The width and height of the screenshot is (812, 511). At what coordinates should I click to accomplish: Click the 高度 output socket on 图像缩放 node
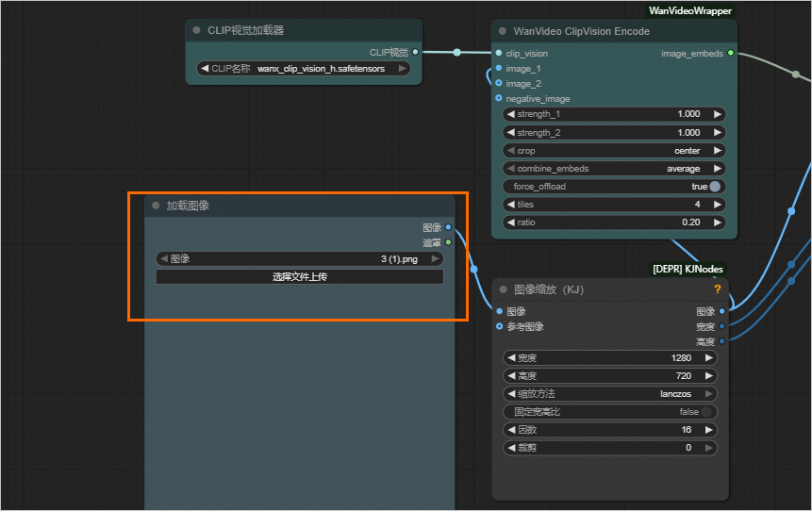[721, 341]
